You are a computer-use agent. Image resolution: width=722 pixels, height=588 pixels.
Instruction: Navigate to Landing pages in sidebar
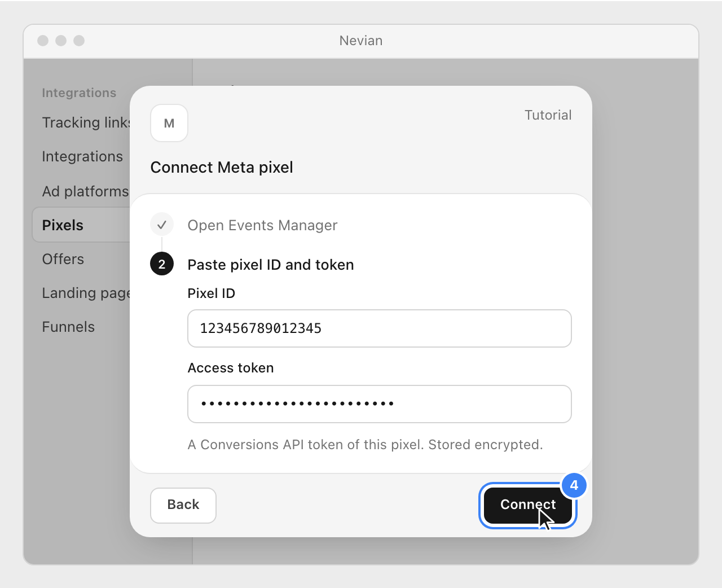tap(86, 293)
